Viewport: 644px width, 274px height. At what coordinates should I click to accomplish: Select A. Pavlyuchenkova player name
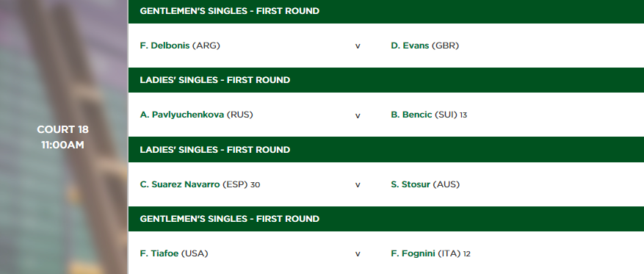tap(182, 115)
